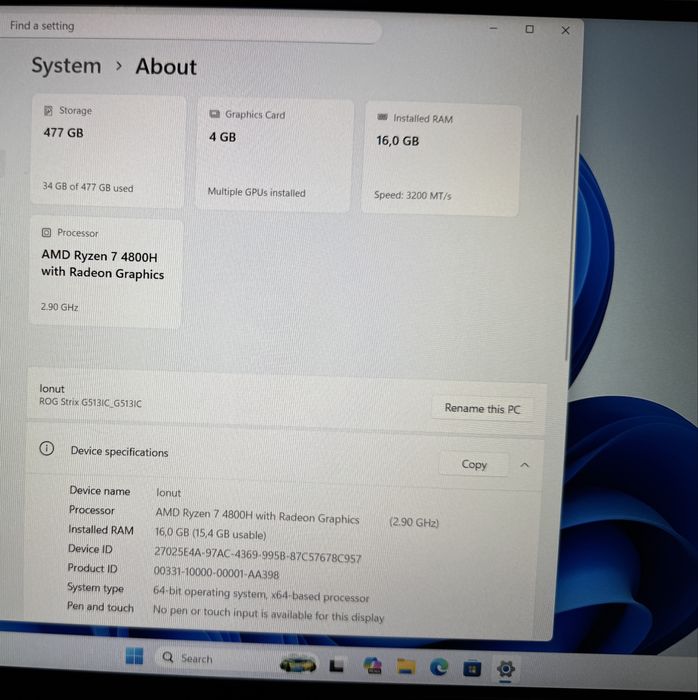
Task: Click Rename this PC button
Action: coord(482,408)
